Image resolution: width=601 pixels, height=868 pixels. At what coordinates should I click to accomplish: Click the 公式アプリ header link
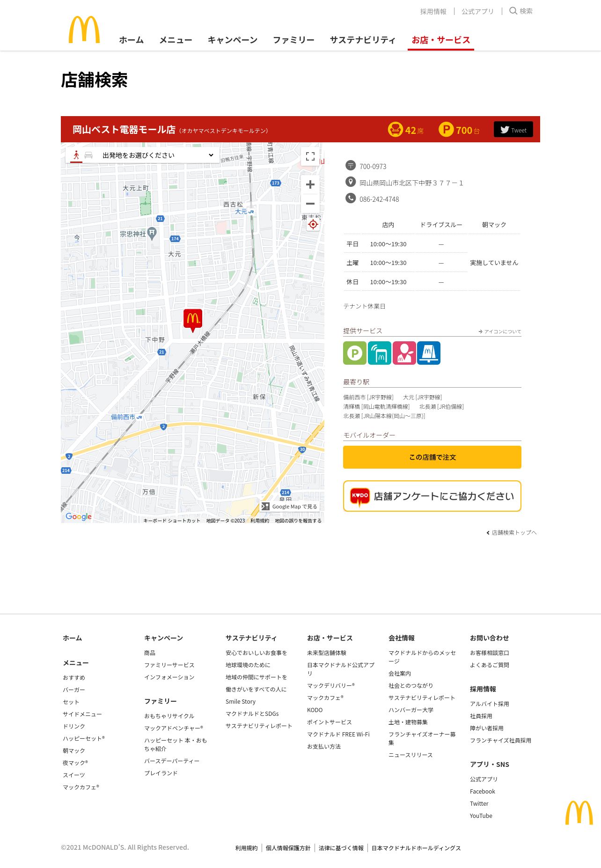pos(477,11)
